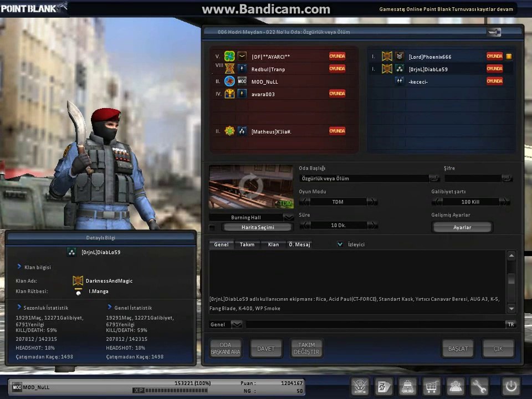532x399 pixels.
Task: Open the clan emblem icon in bottom toolbar
Action: [x=360, y=386]
